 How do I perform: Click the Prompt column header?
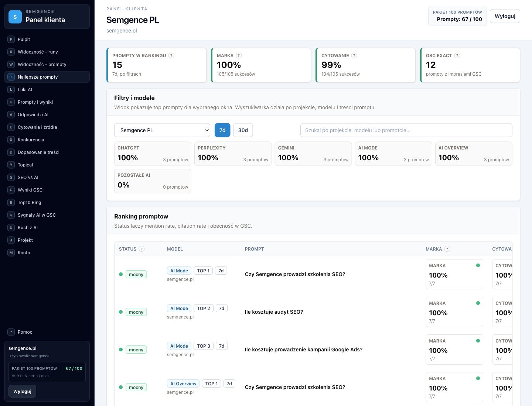[x=255, y=249]
